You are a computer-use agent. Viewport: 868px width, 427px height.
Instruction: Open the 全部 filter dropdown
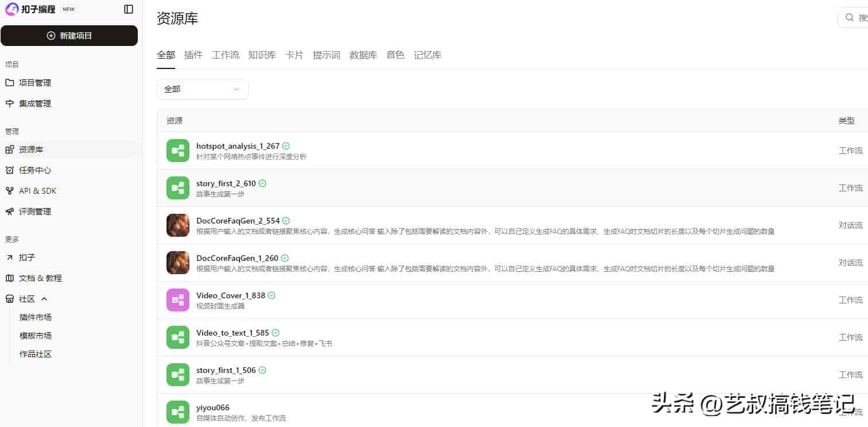203,89
